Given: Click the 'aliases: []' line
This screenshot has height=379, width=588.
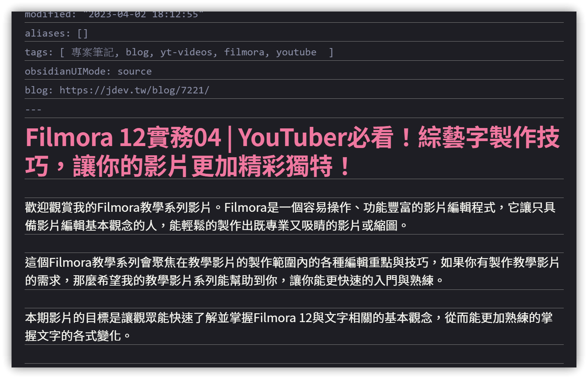Looking at the screenshot, I should point(57,33).
